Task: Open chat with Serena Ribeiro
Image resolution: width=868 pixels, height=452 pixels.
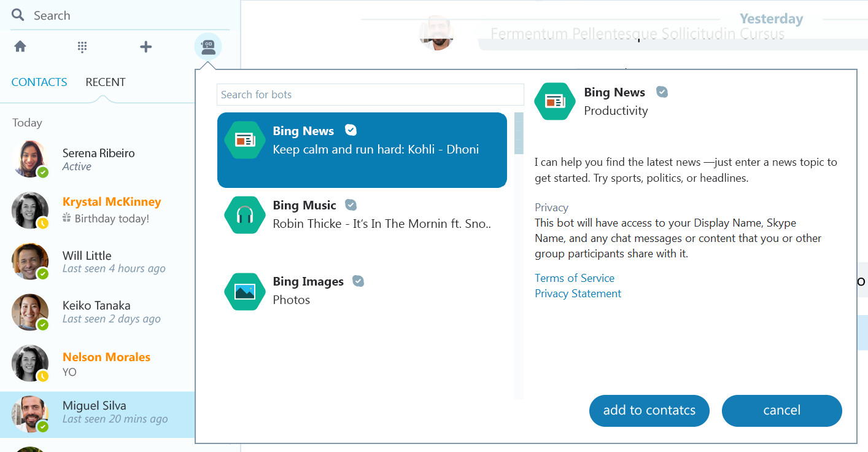Action: pyautogui.click(x=98, y=159)
